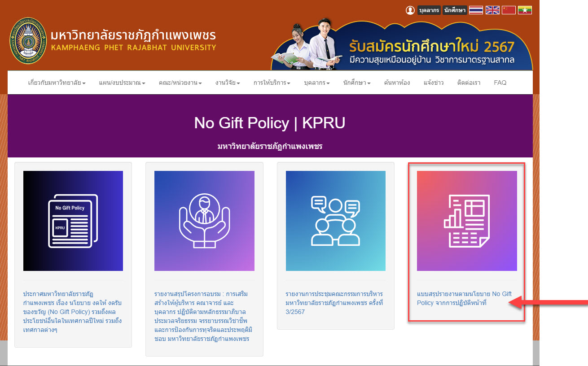
Task: Open the report chart document thumbnail
Action: point(467,221)
